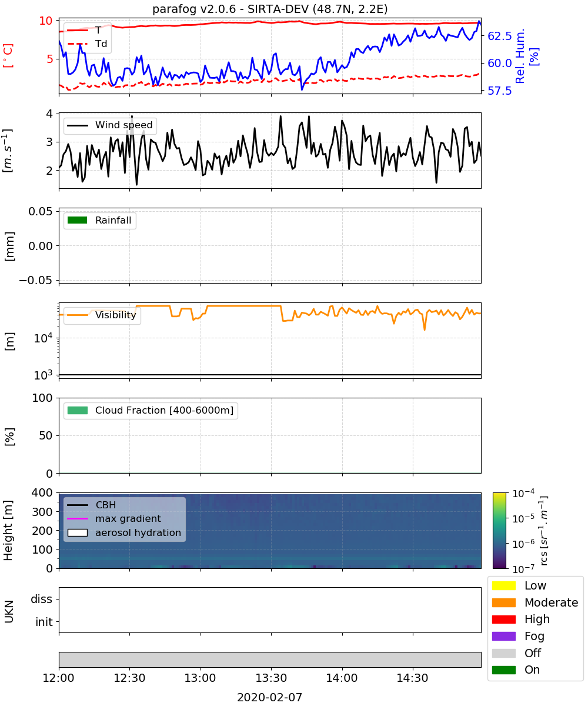
Task: Click the orange Moderate legend swatch
Action: (x=503, y=602)
